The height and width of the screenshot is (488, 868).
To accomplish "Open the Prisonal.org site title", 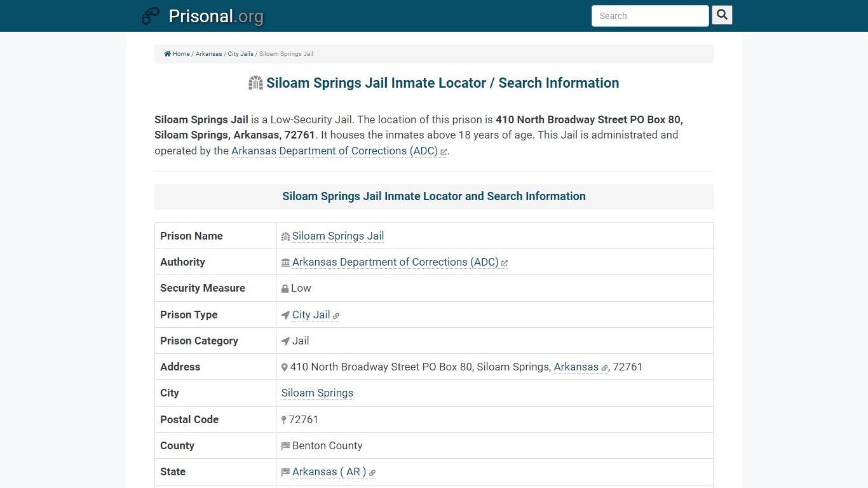I will click(x=216, y=16).
